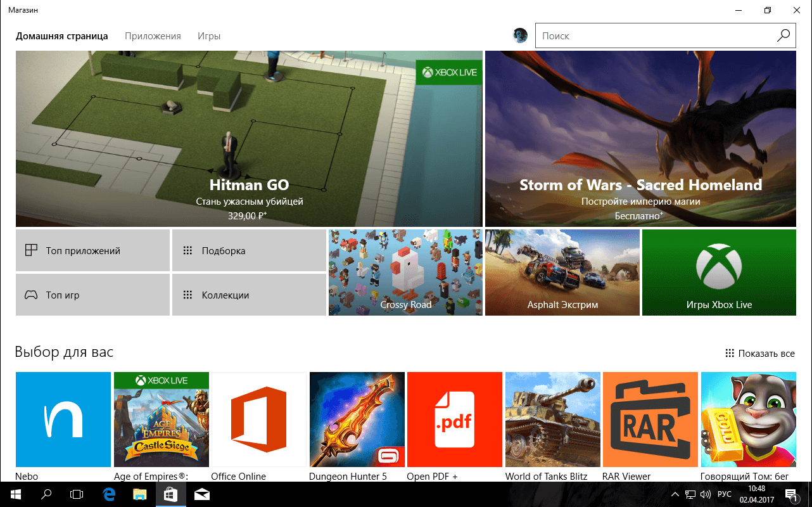Open World of Tanks Blitz
This screenshot has width=812, height=507.
(552, 420)
